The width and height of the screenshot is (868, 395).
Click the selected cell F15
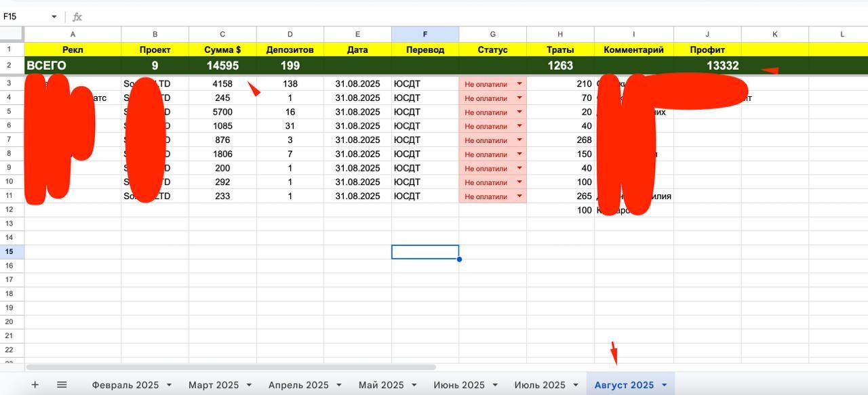[x=425, y=252]
